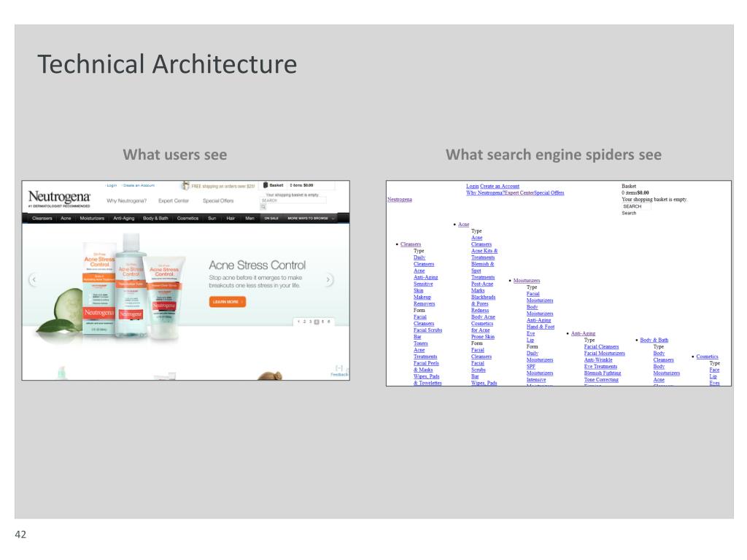The height and width of the screenshot is (560, 747).
Task: Click the Facial Moisturizers link
Action: tap(605, 354)
